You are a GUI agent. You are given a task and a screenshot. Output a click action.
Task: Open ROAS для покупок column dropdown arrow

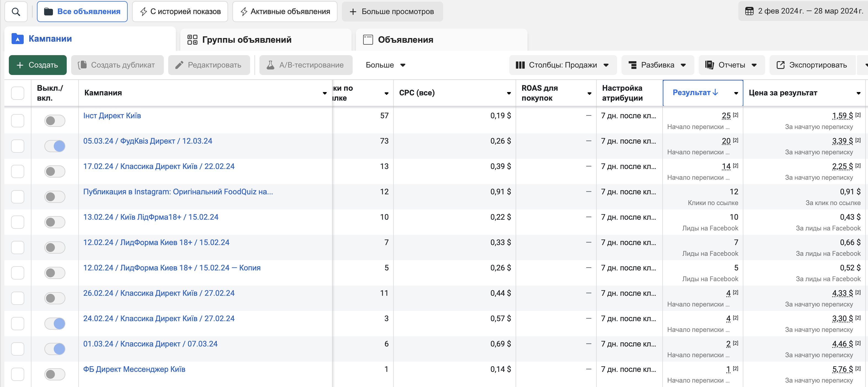coord(589,93)
